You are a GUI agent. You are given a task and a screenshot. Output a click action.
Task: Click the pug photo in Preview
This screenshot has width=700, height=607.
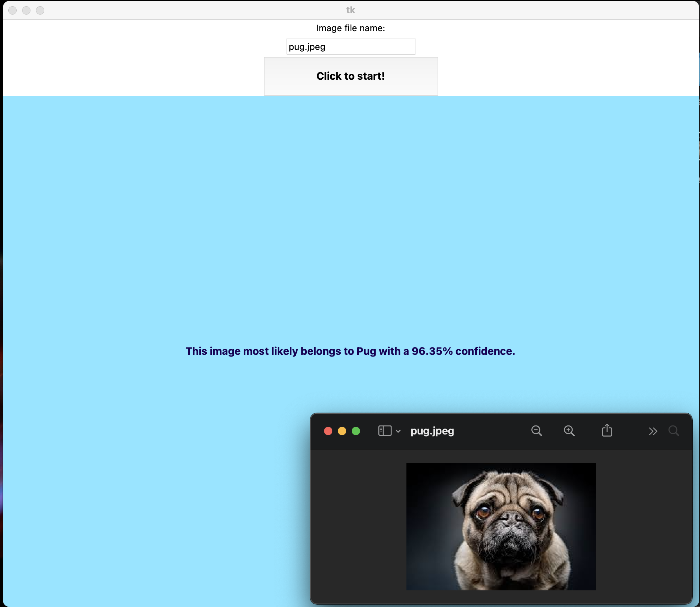point(501,526)
